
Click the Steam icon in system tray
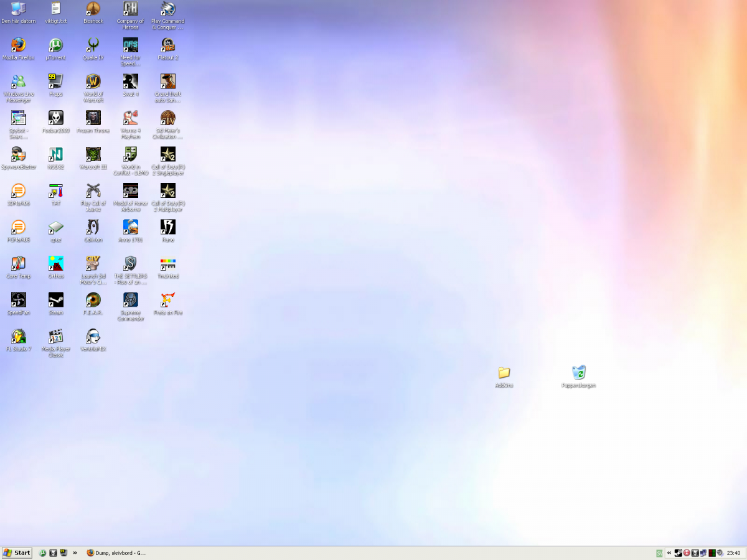coord(679,553)
